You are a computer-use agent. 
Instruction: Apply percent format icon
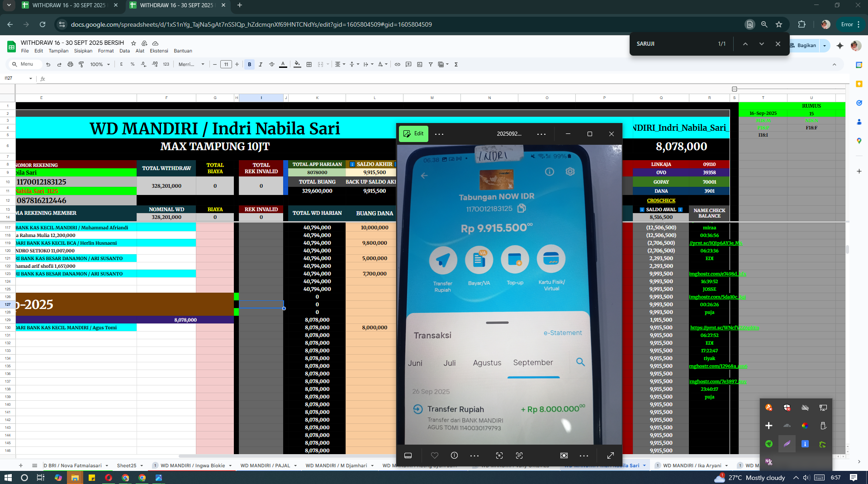[x=133, y=64]
